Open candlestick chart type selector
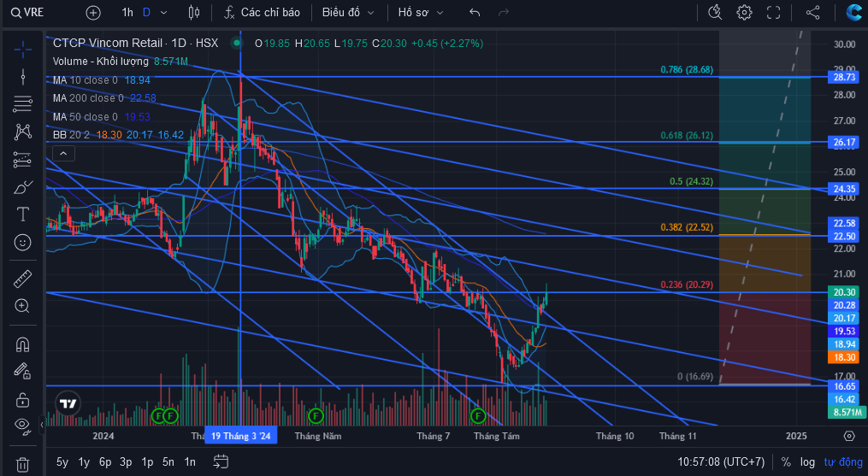 click(194, 12)
